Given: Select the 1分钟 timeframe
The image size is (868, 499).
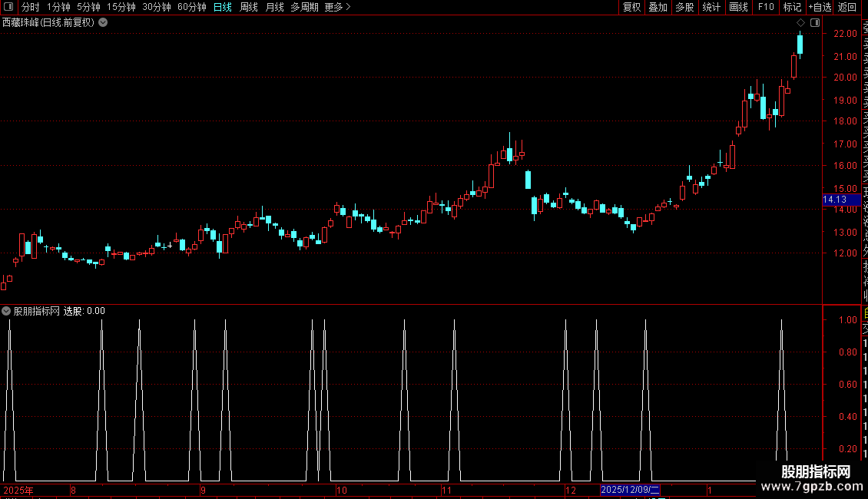Looking at the screenshot, I should [x=58, y=7].
